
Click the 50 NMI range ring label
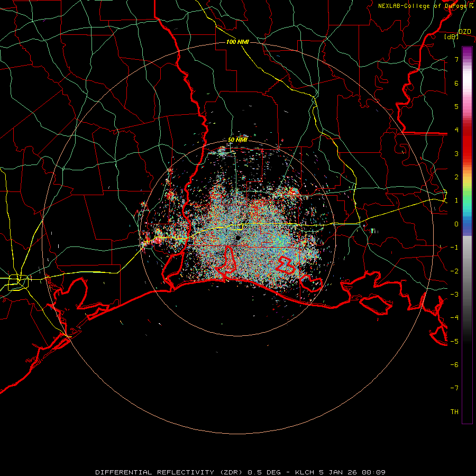(237, 140)
